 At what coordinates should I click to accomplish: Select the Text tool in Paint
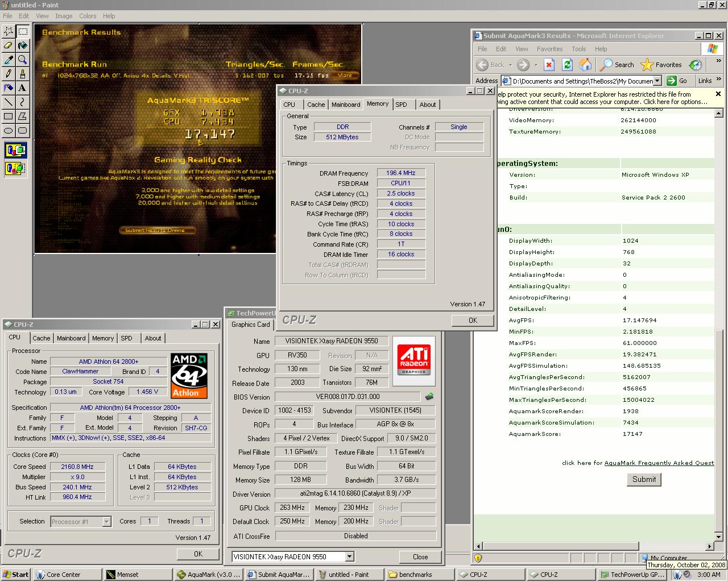coord(23,88)
